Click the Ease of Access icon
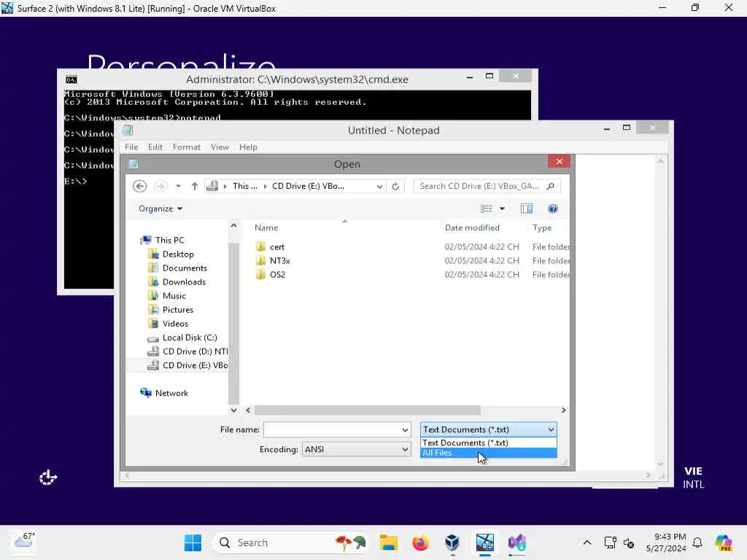Viewport: 747px width, 560px height. 48,477
